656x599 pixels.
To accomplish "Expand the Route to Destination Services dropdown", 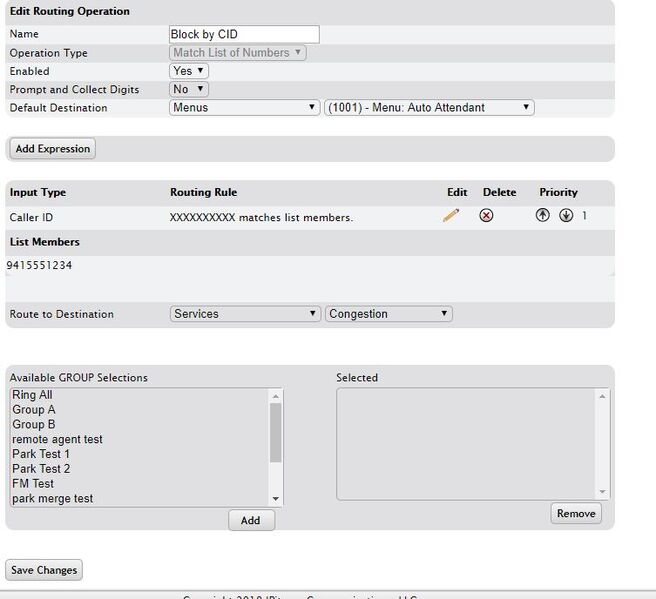I will (244, 314).
